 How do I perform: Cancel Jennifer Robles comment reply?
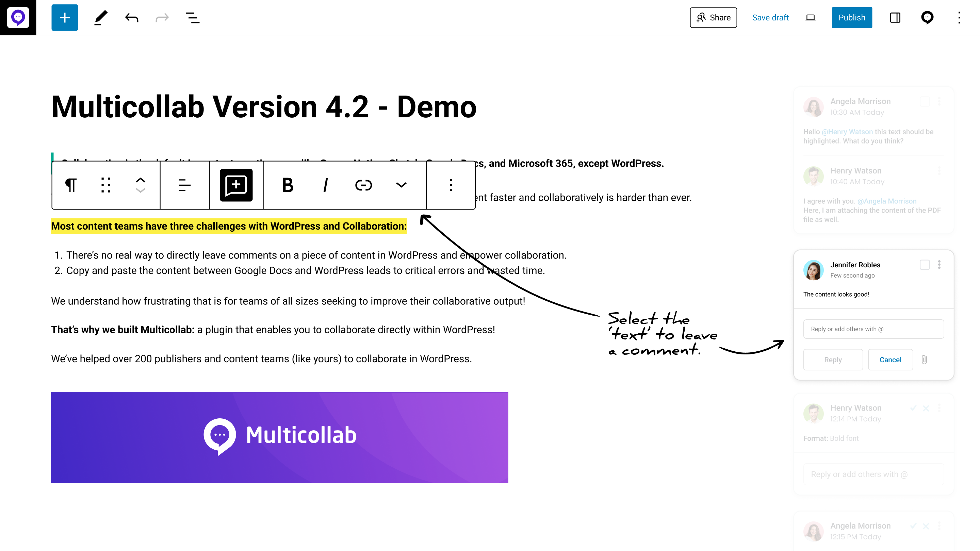pos(890,359)
